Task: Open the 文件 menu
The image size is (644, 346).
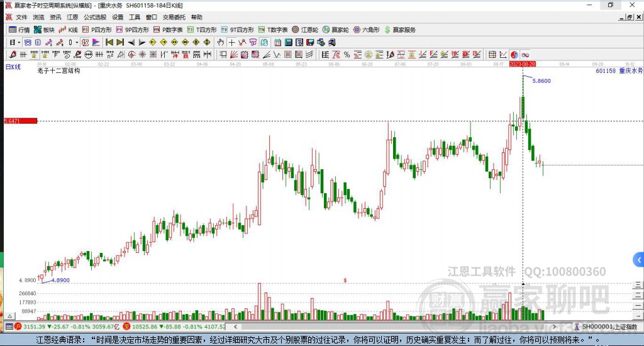Action: [x=21, y=17]
